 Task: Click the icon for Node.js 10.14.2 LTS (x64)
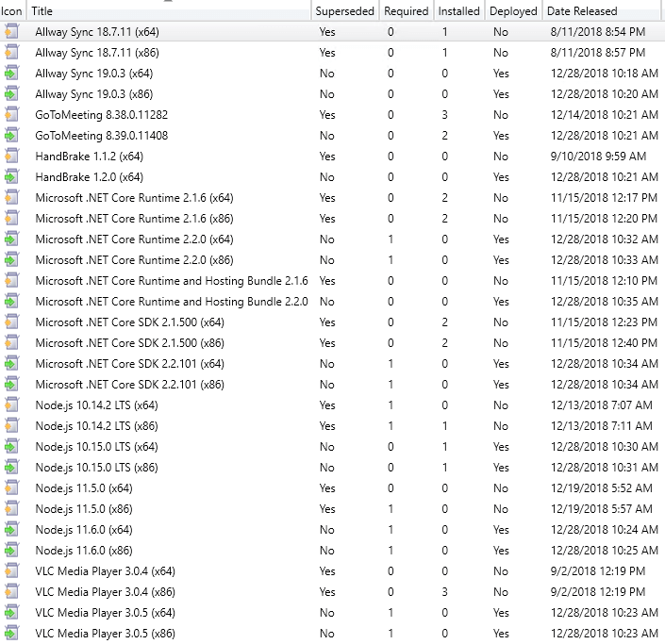(x=12, y=405)
